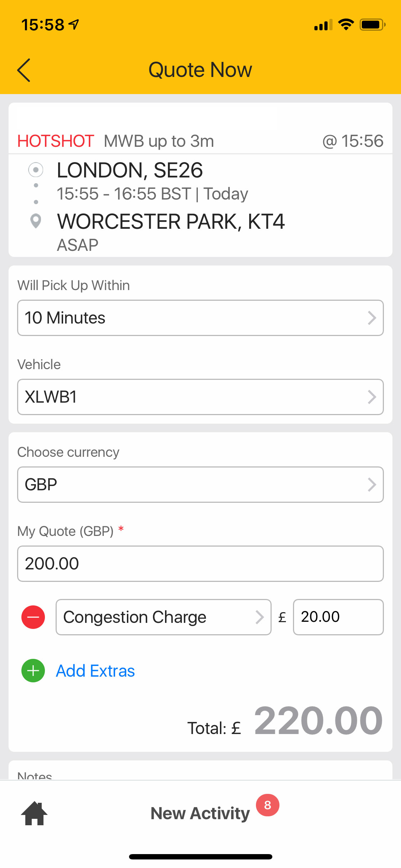Viewport: 401px width, 868px height.
Task: Tap the home icon in bottom bar
Action: pyautogui.click(x=34, y=813)
